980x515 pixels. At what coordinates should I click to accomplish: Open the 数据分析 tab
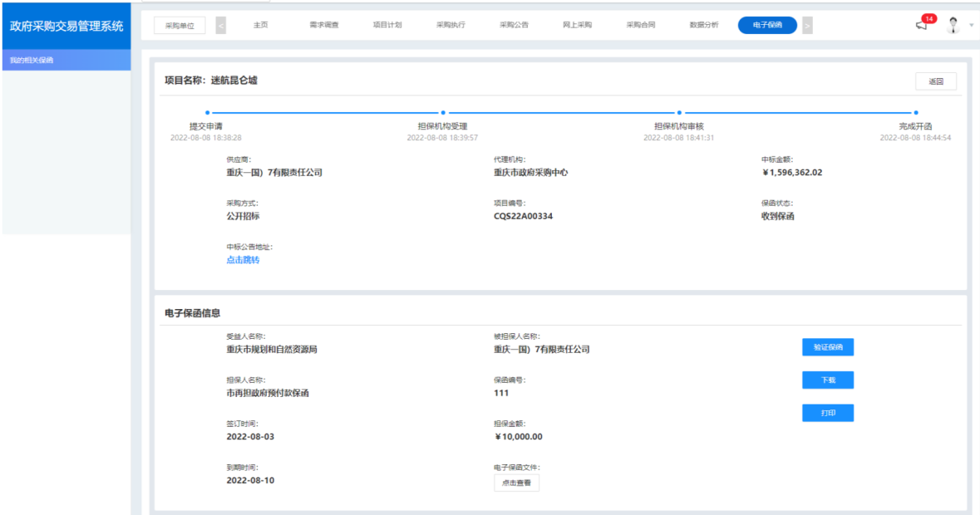pyautogui.click(x=704, y=25)
